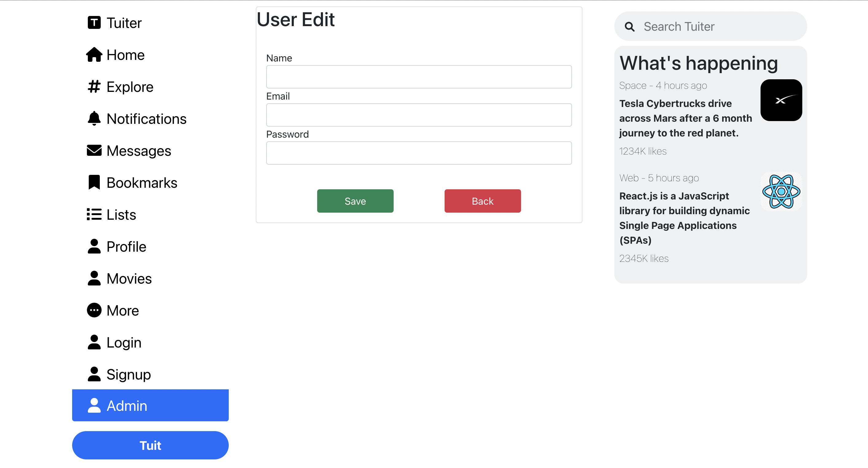868x468 pixels.
Task: Open the Signup page
Action: [128, 374]
